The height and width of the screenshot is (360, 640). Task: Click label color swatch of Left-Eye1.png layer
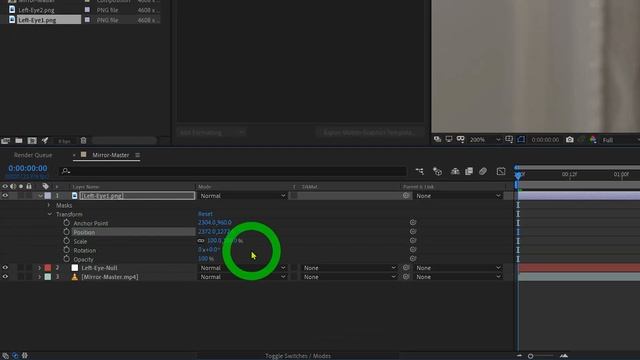48,196
